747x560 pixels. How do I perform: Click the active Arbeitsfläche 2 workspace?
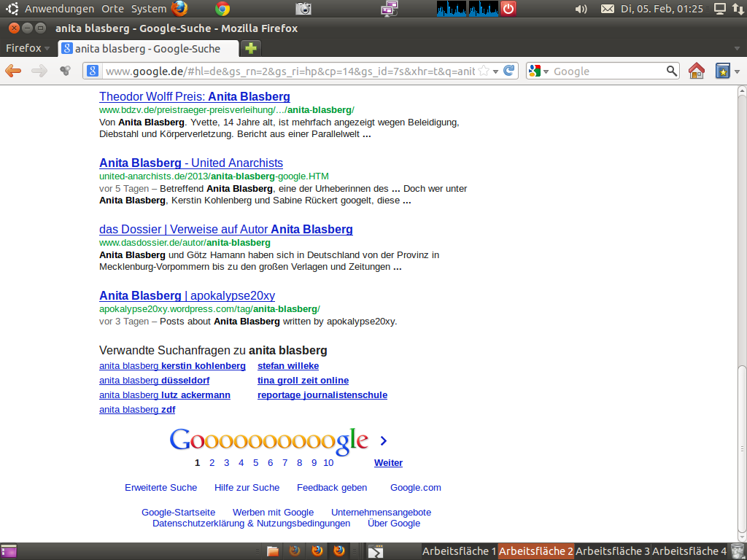coord(536,551)
